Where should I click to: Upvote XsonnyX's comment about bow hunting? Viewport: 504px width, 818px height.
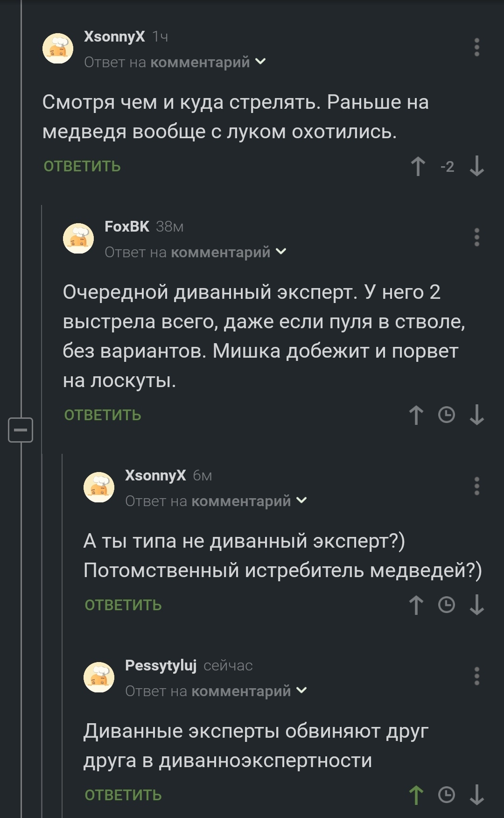[x=418, y=166]
